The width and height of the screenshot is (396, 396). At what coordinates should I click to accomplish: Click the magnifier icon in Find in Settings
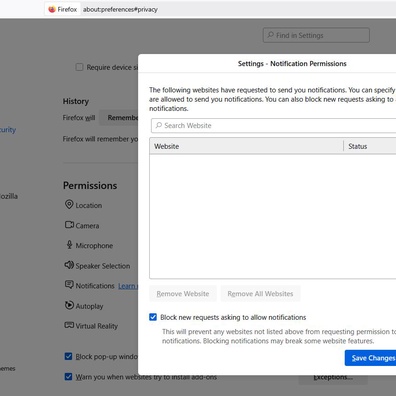[271, 35]
